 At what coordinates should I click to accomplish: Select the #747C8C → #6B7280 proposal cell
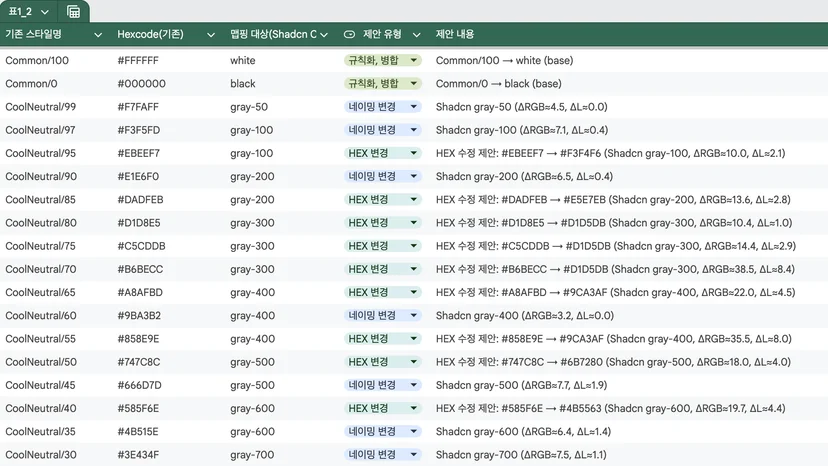coord(613,362)
